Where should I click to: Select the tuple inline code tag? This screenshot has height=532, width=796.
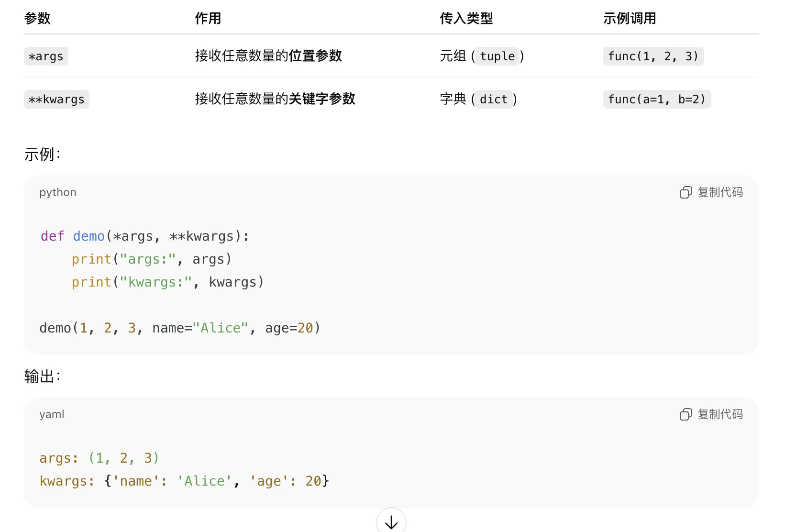coord(497,56)
